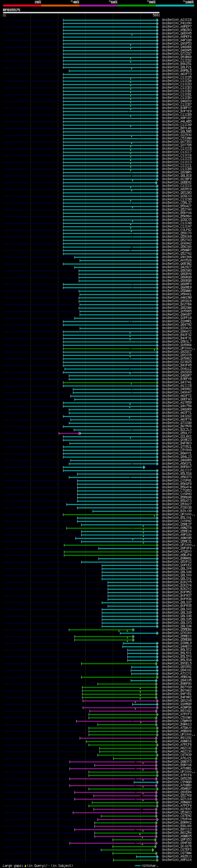Open hit 'UniRef100_Q94F66'

177,843
